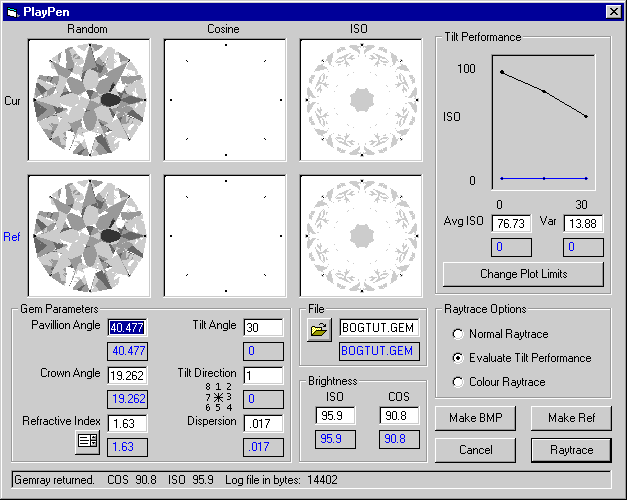
Task: Click the reference ISO brightness blue 95.9
Action: point(335,439)
